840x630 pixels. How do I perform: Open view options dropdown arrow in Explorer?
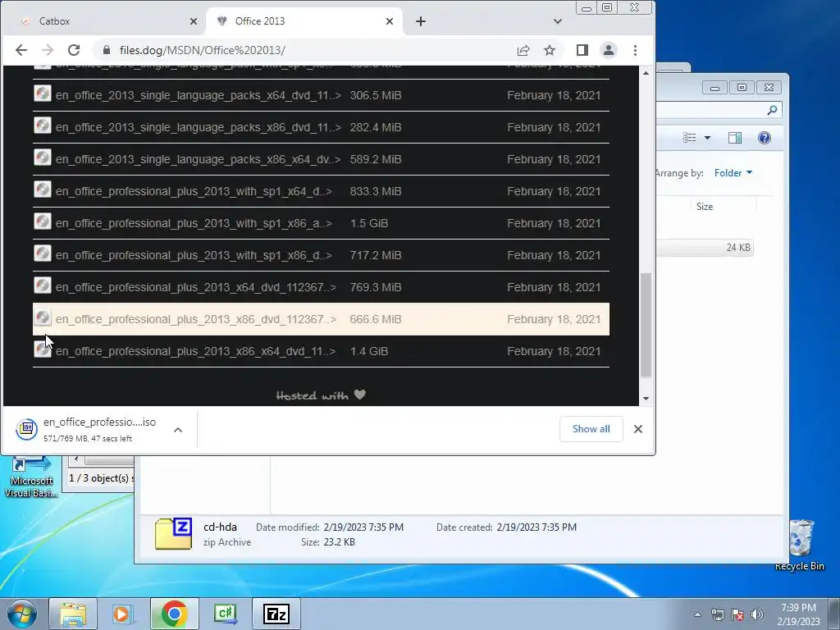click(707, 138)
